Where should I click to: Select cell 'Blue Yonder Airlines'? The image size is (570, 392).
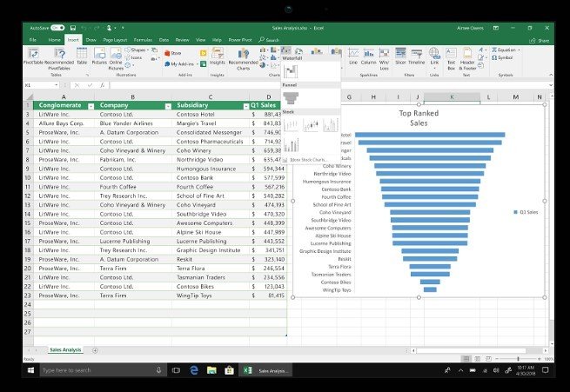pos(132,123)
